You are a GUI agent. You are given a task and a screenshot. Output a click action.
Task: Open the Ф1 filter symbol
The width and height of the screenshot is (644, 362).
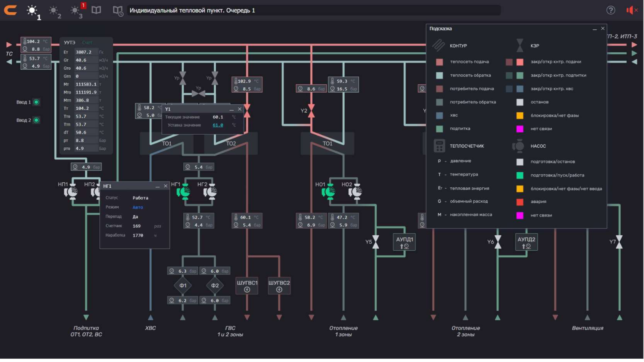point(183,285)
